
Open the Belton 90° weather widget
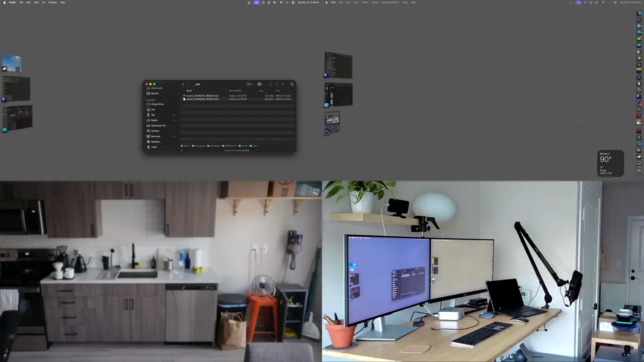610,163
